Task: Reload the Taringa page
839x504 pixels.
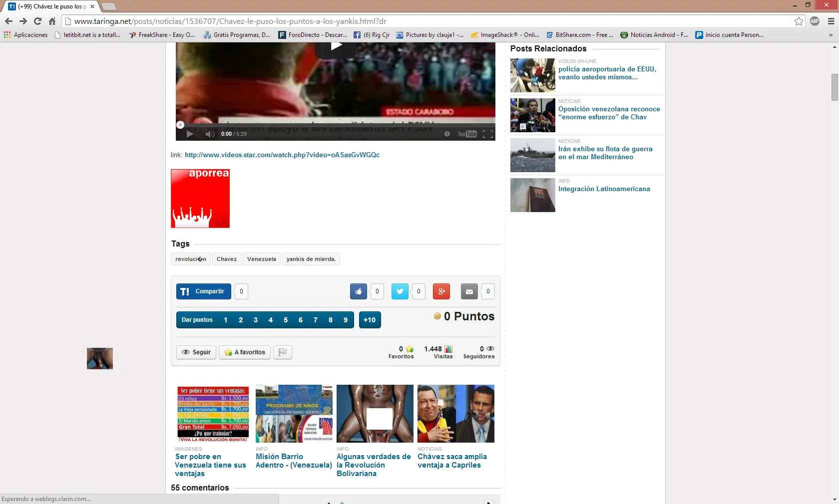Action: (x=37, y=21)
